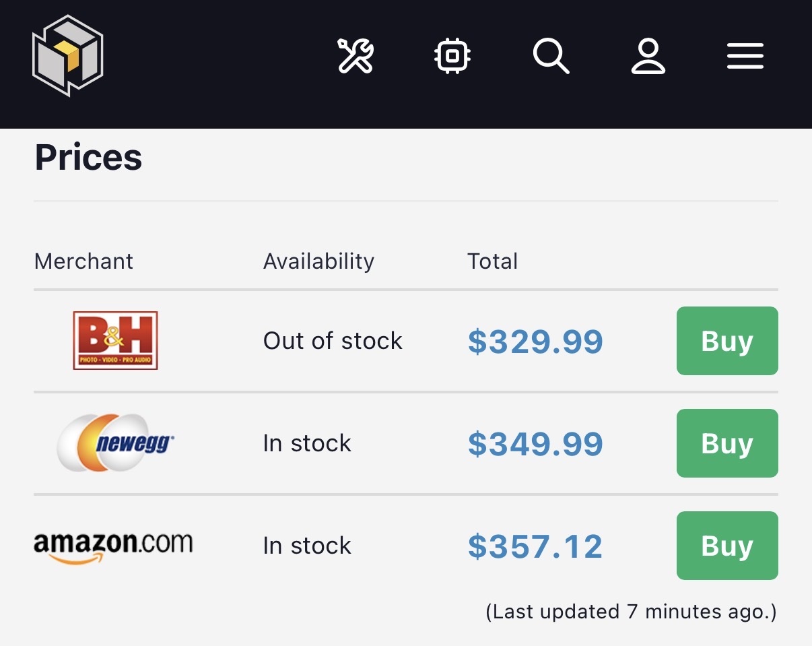Click the Total column header

[x=492, y=261]
